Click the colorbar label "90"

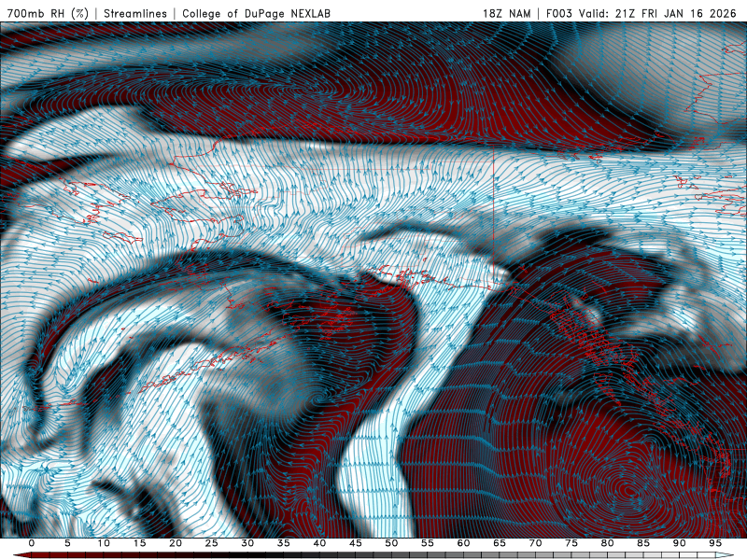click(x=679, y=543)
